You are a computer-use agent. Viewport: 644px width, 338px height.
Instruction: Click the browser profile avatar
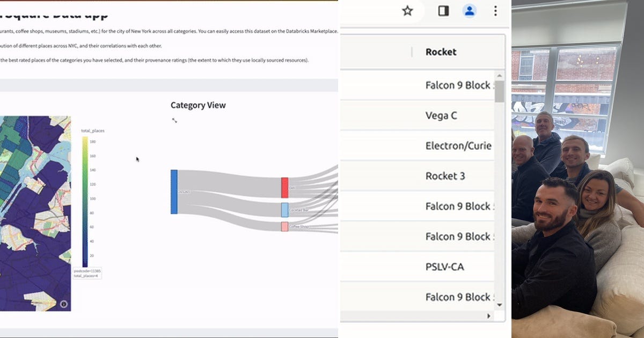pos(470,10)
